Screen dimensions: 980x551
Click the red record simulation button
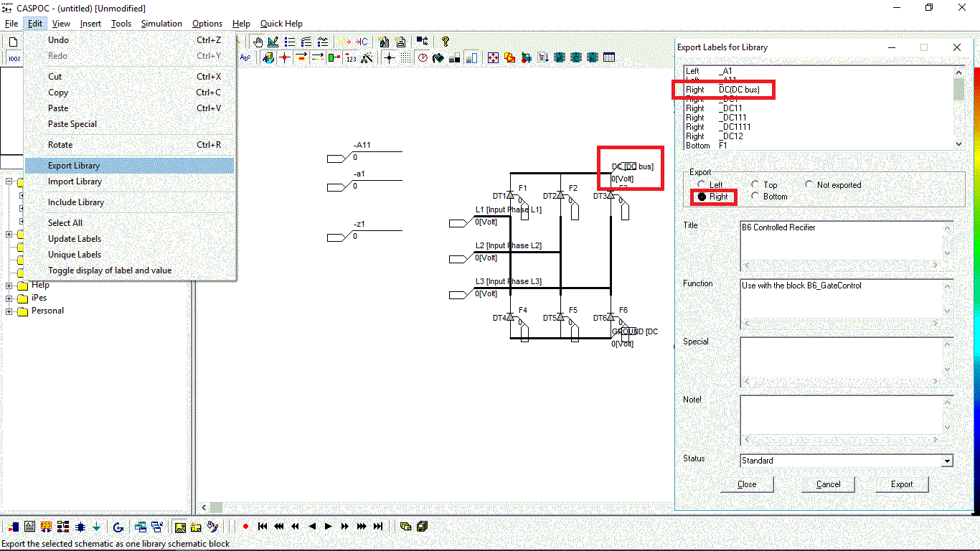click(x=245, y=527)
